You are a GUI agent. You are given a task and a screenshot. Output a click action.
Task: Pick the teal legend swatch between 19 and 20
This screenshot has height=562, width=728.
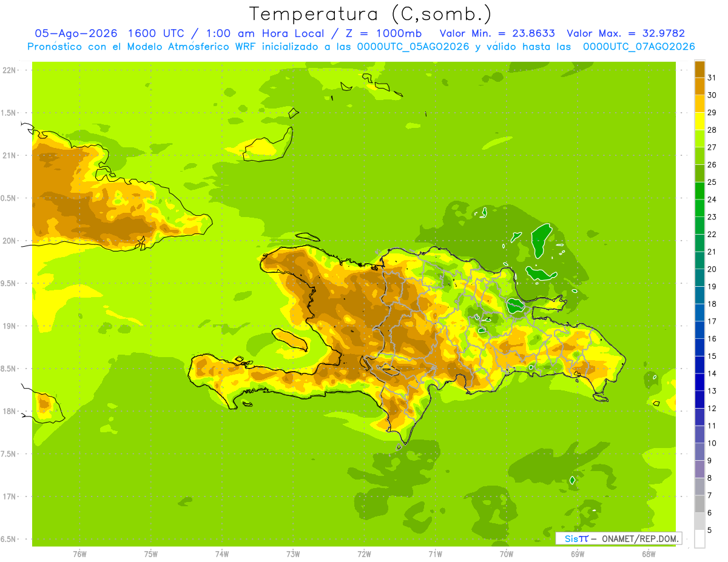[x=699, y=278]
